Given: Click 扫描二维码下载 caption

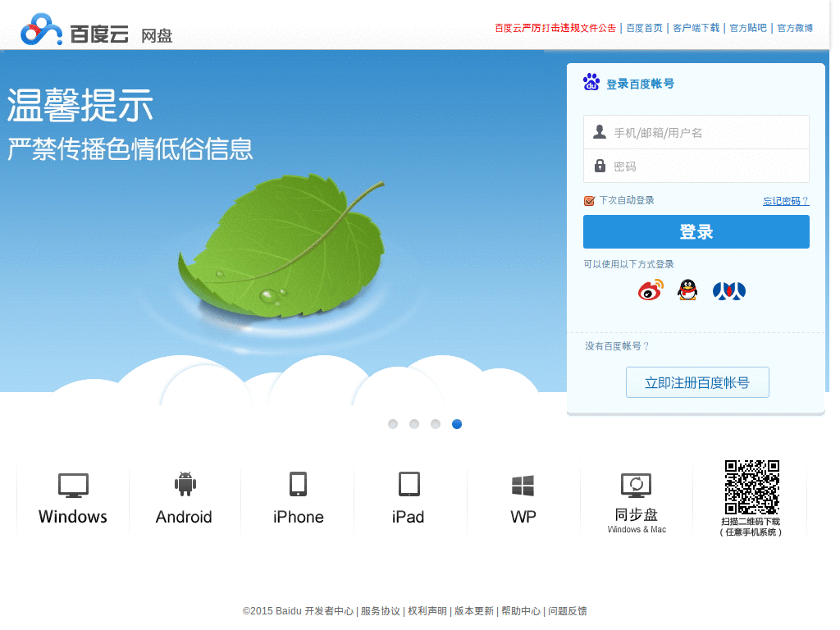Looking at the screenshot, I should pyautogui.click(x=751, y=521).
